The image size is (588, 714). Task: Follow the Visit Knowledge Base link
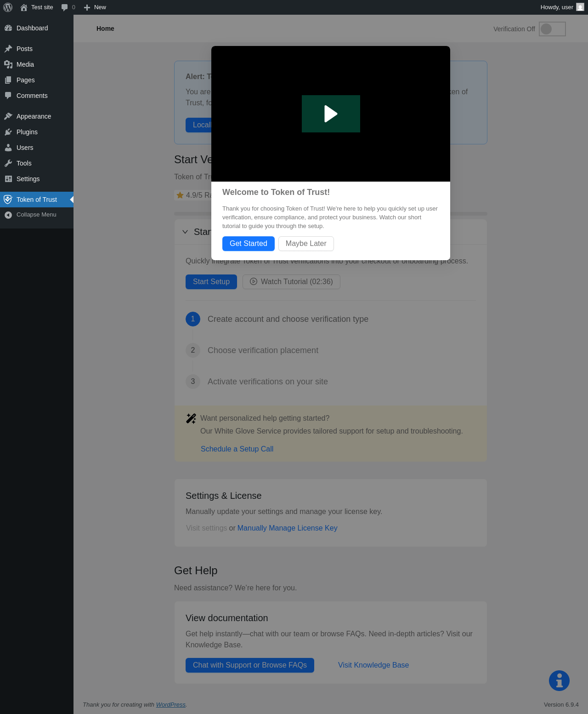373,665
